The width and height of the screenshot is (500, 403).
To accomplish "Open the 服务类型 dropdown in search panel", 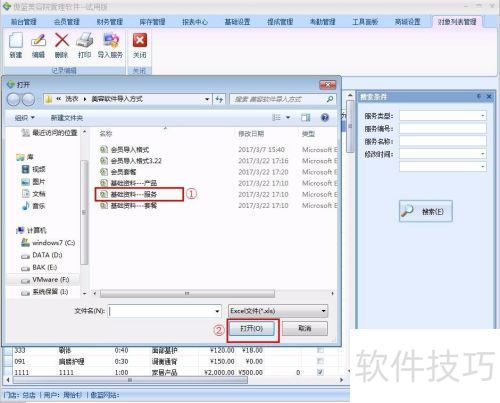I will point(482,116).
